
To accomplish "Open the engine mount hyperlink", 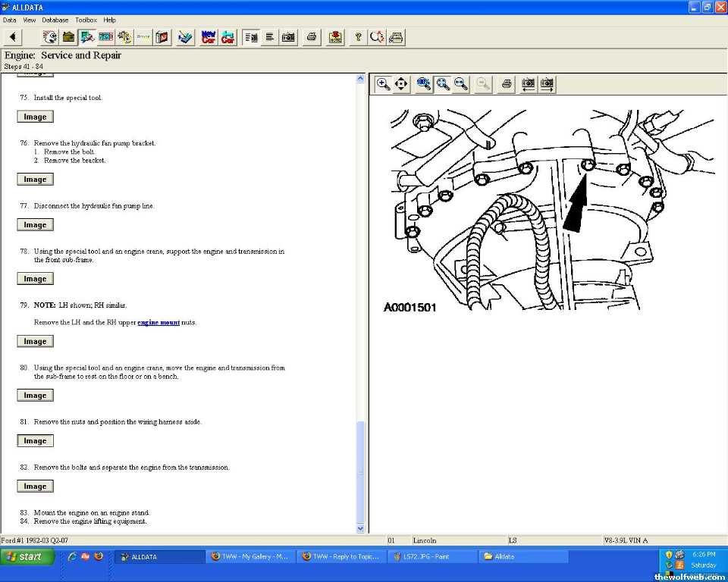I will pos(158,323).
